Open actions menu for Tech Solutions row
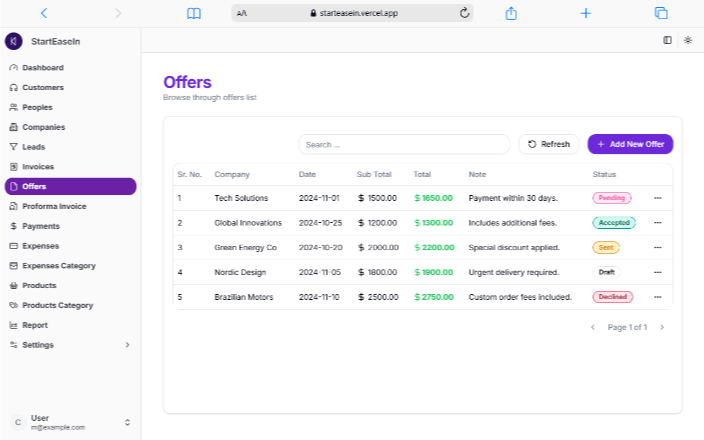The height and width of the screenshot is (440, 704). 657,198
